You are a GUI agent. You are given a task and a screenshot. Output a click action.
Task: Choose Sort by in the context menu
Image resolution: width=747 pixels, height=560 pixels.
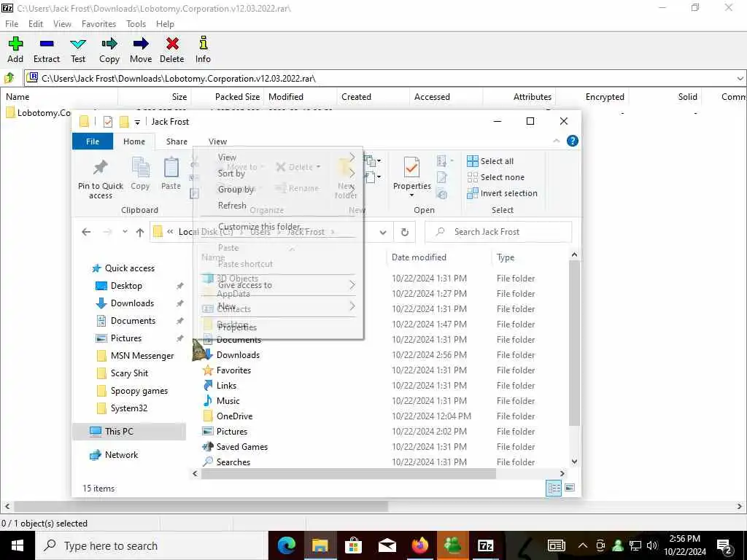(278, 174)
